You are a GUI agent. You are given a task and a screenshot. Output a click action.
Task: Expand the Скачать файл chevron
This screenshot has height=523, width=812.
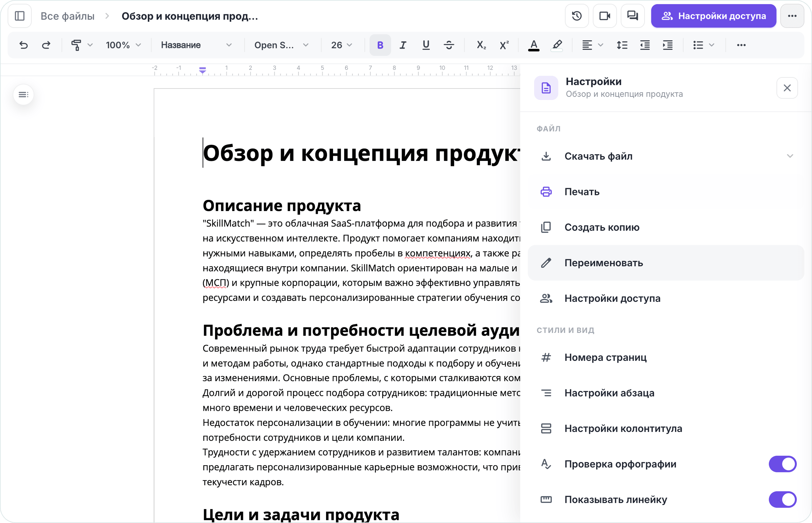(790, 156)
